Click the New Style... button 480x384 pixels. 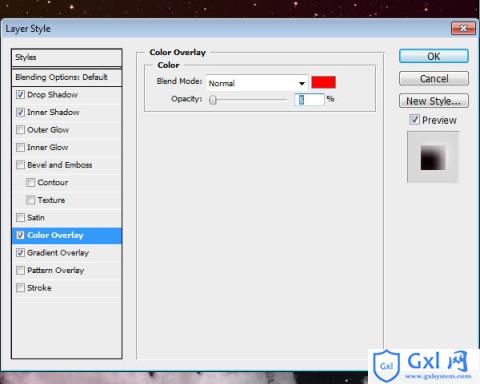pos(434,101)
